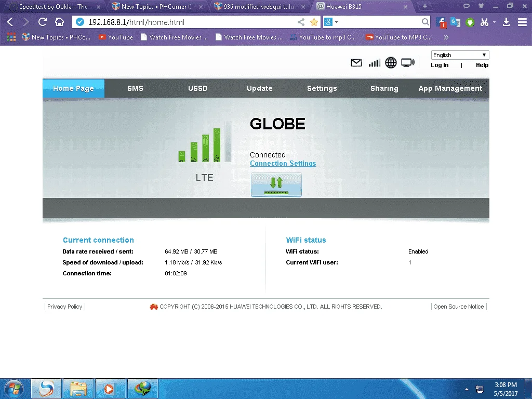Open the browser downloads icon
This screenshot has height=399, width=532.
pos(506,22)
